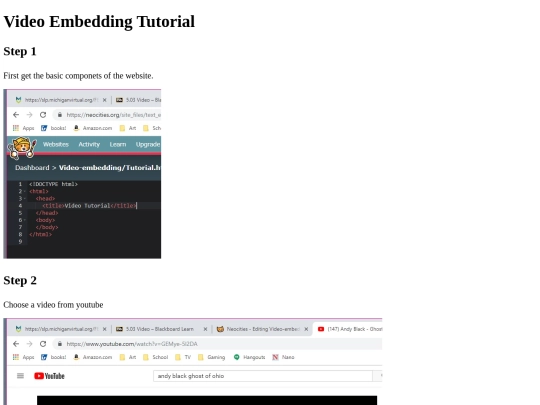Click the closing head tag on line 5

(x=47, y=213)
